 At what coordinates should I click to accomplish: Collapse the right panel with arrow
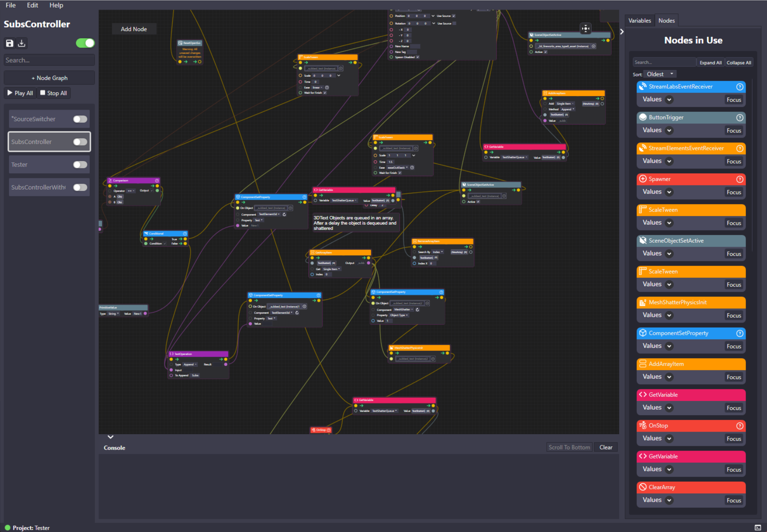622,32
